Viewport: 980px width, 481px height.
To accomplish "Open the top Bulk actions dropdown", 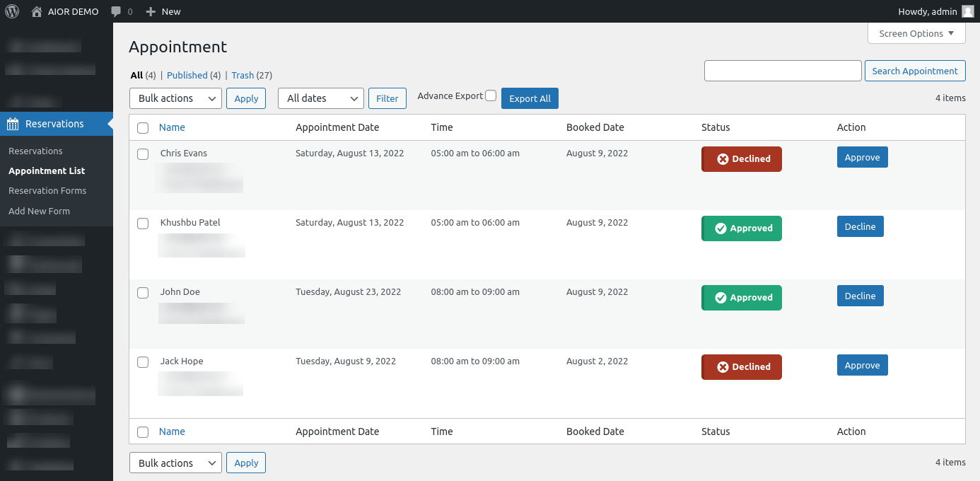I will (x=175, y=98).
